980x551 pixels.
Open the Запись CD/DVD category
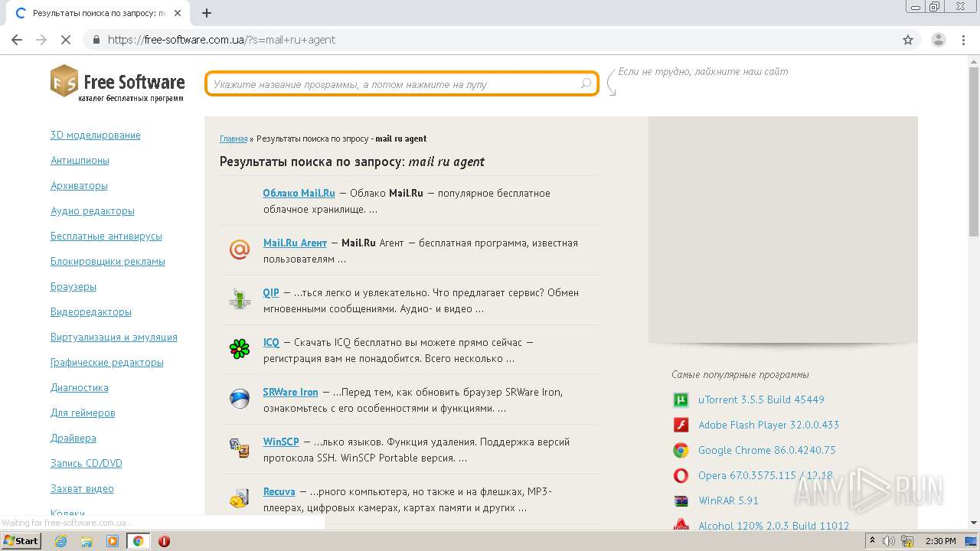tap(87, 463)
